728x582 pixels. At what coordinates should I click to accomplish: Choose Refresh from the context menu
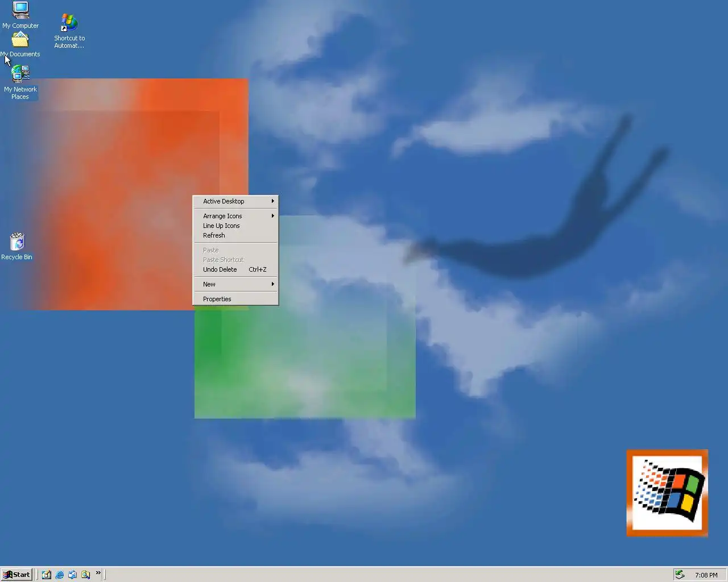pyautogui.click(x=235, y=235)
